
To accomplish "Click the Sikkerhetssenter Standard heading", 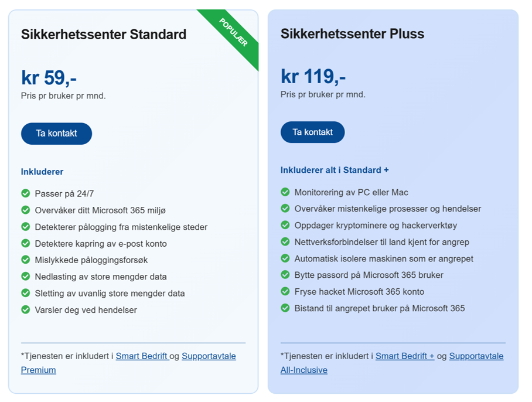I will (104, 35).
